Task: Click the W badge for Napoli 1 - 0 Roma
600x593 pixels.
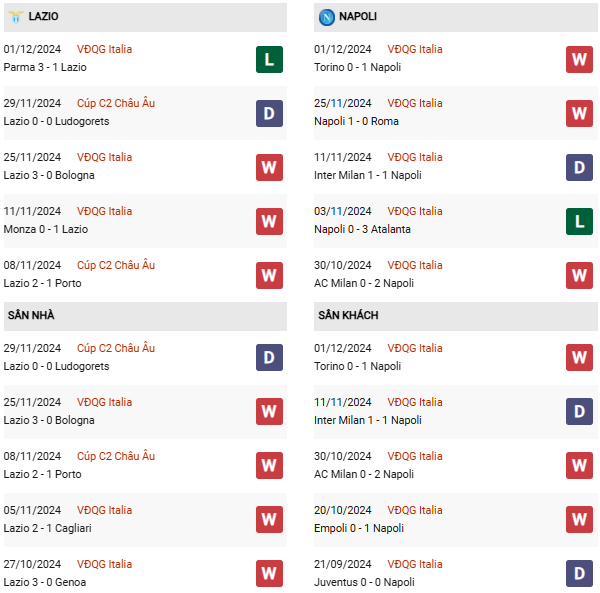Action: [579, 113]
